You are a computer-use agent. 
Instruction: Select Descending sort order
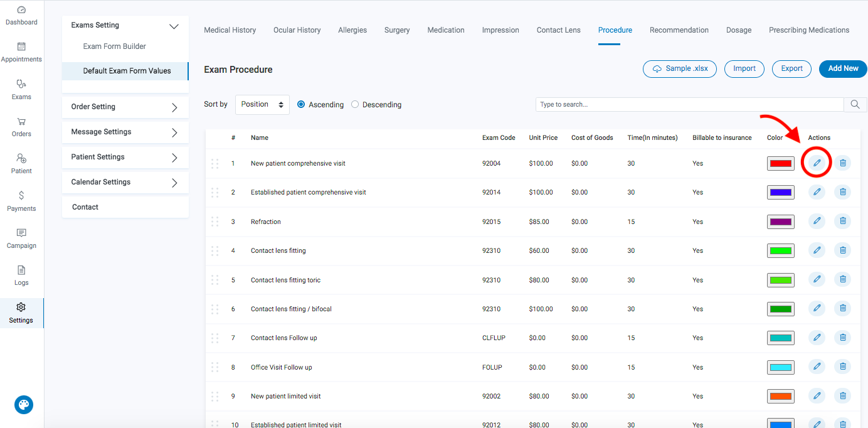click(355, 105)
